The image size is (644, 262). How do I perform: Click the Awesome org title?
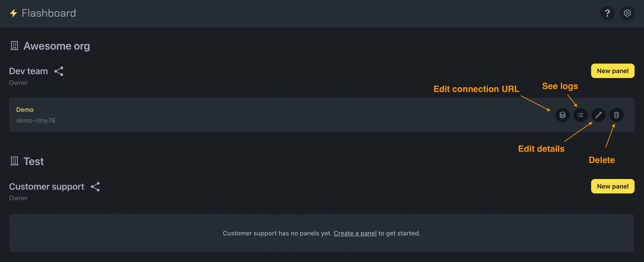click(x=57, y=46)
